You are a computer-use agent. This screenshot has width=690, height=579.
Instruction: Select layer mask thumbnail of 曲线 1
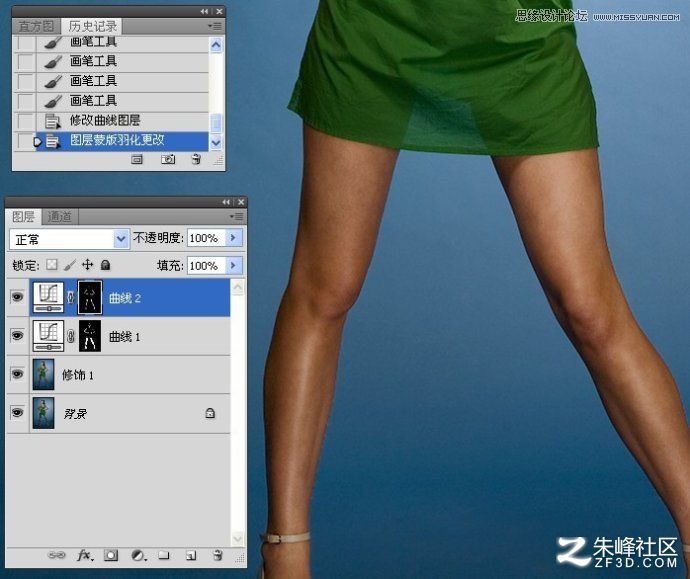pyautogui.click(x=90, y=336)
